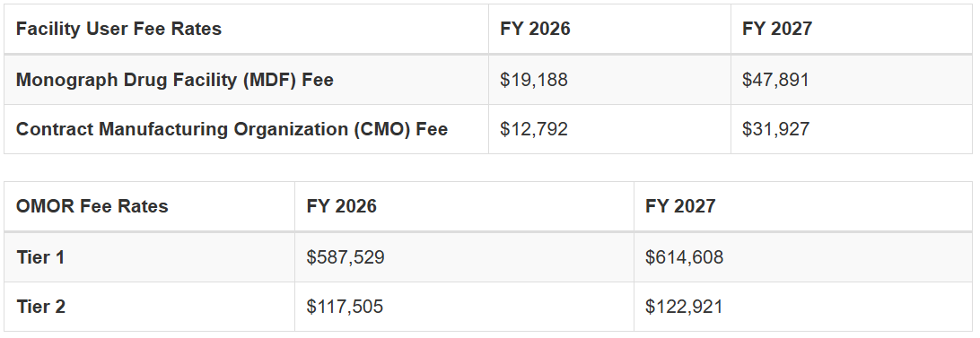This screenshot has height=338, width=980.
Task: Click the $587,529 Tier 1 cell
Action: [346, 256]
